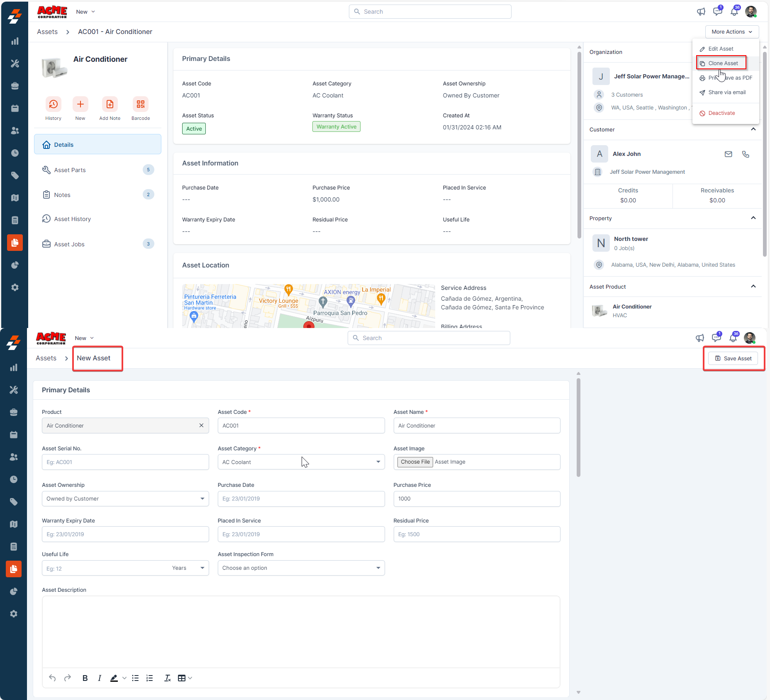Select Clone Asset from the menu
770x700 pixels.
tap(723, 63)
